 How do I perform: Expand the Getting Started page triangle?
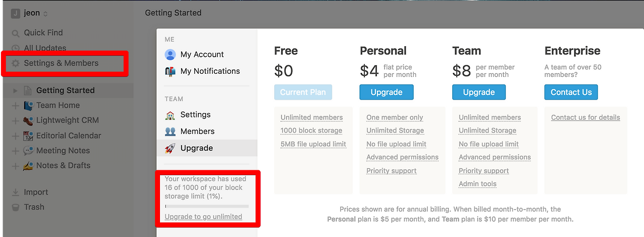click(16, 91)
